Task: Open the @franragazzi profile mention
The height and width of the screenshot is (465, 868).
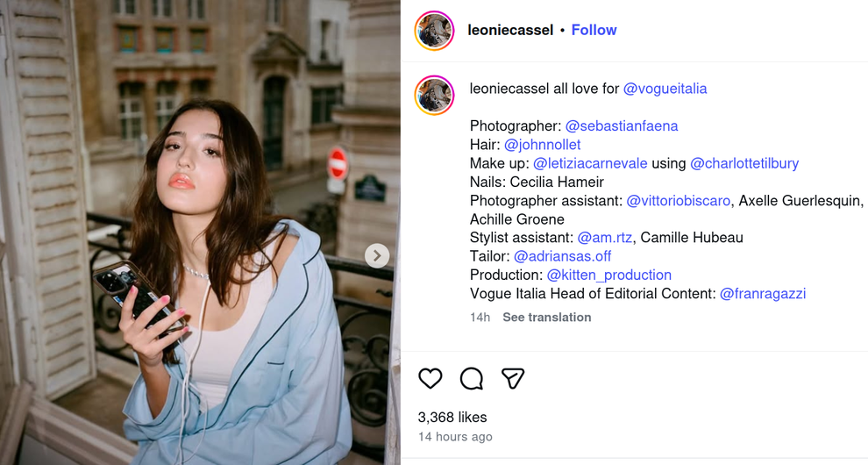Action: pos(762,294)
